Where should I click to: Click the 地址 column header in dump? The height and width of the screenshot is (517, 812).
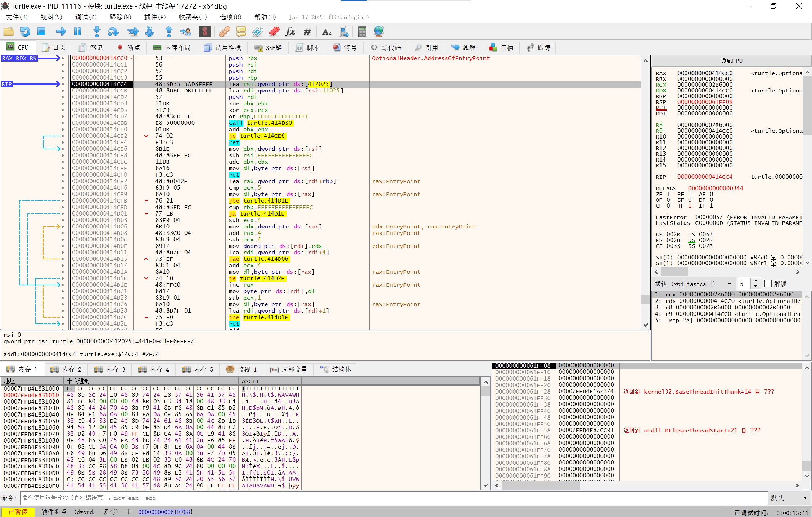(x=32, y=381)
